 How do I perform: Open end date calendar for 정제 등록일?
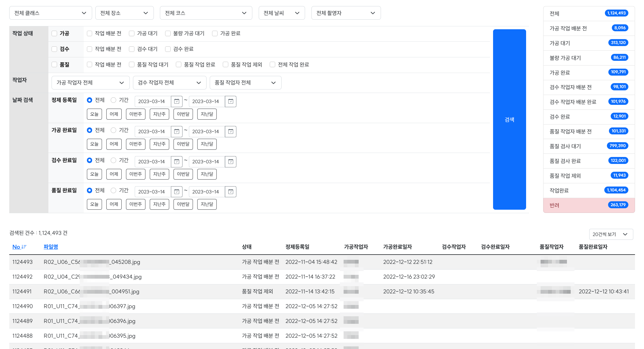pos(231,101)
